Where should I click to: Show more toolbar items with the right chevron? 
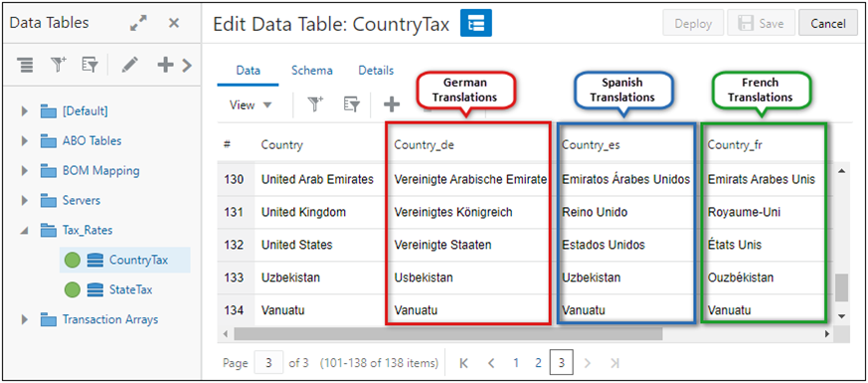pos(187,66)
